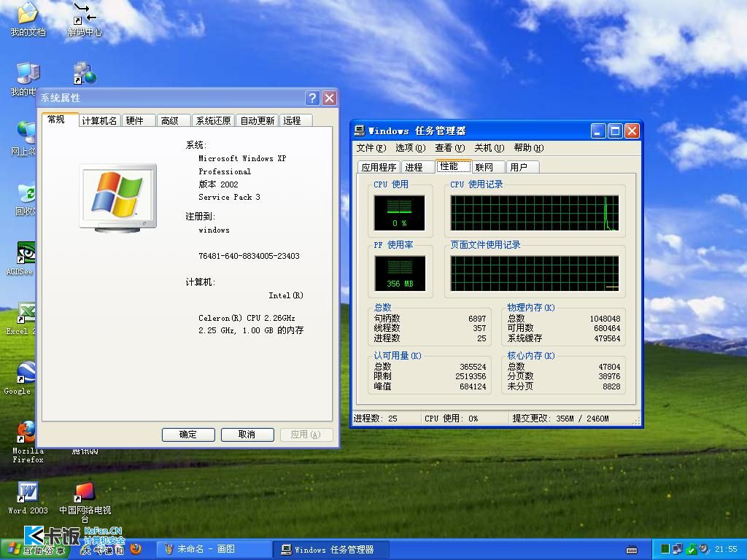Launch the 解码中心 desktop shortcut
The height and width of the screenshot is (560, 747).
coord(85,19)
